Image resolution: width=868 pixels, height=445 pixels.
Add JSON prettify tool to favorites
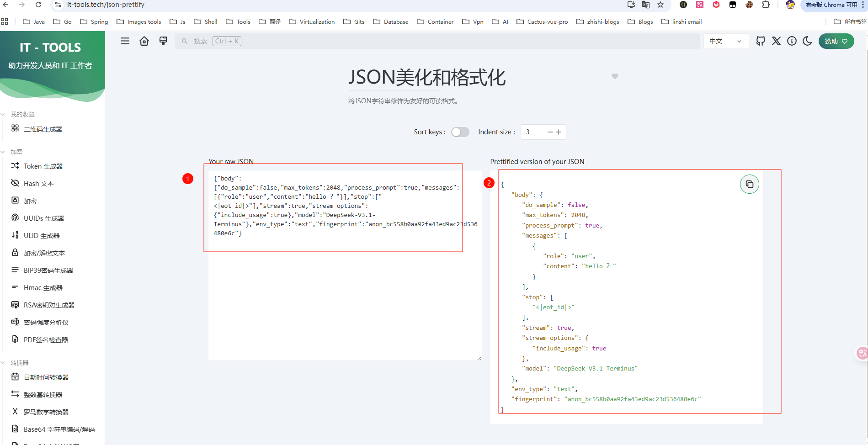coord(615,76)
